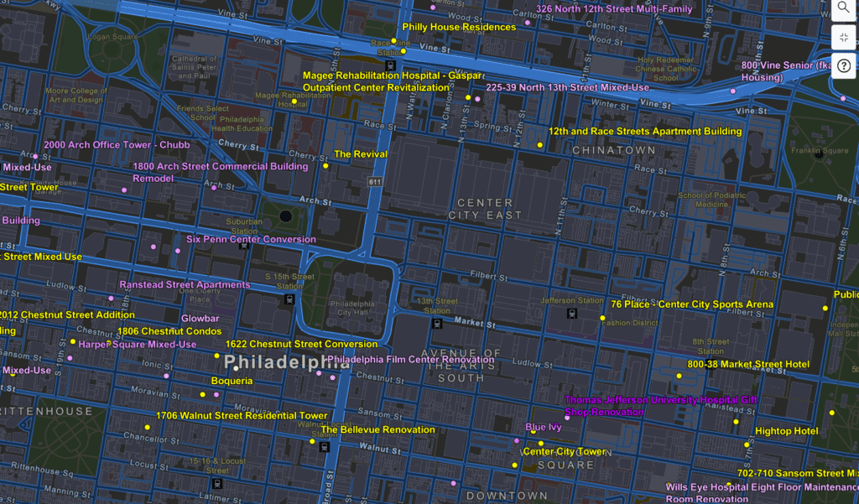Viewport: 859px width, 504px height.
Task: Select the Logan Square map label
Action: 113,37
